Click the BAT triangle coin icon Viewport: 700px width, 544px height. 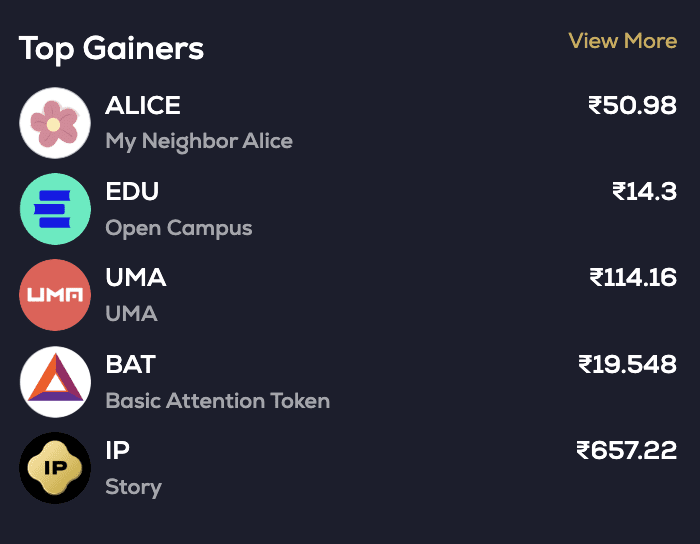click(55, 381)
